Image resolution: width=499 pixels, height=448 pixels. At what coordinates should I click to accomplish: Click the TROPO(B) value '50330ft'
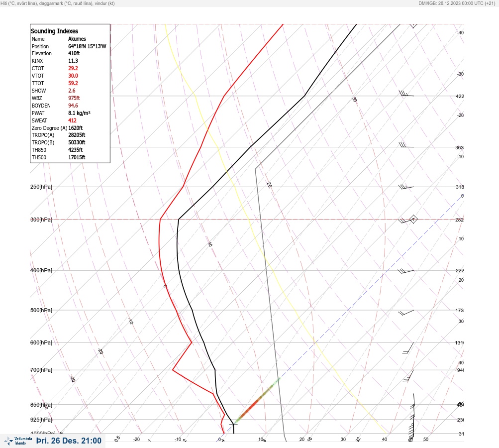[77, 142]
